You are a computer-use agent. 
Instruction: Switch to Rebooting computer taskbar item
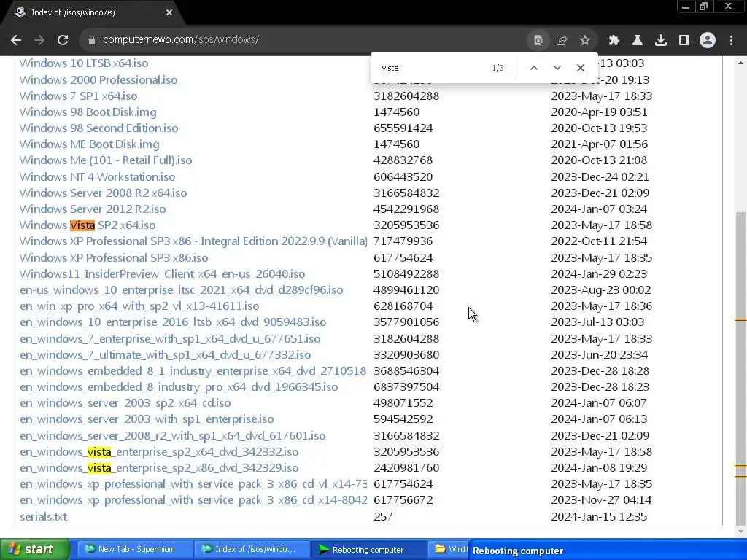[368, 550]
